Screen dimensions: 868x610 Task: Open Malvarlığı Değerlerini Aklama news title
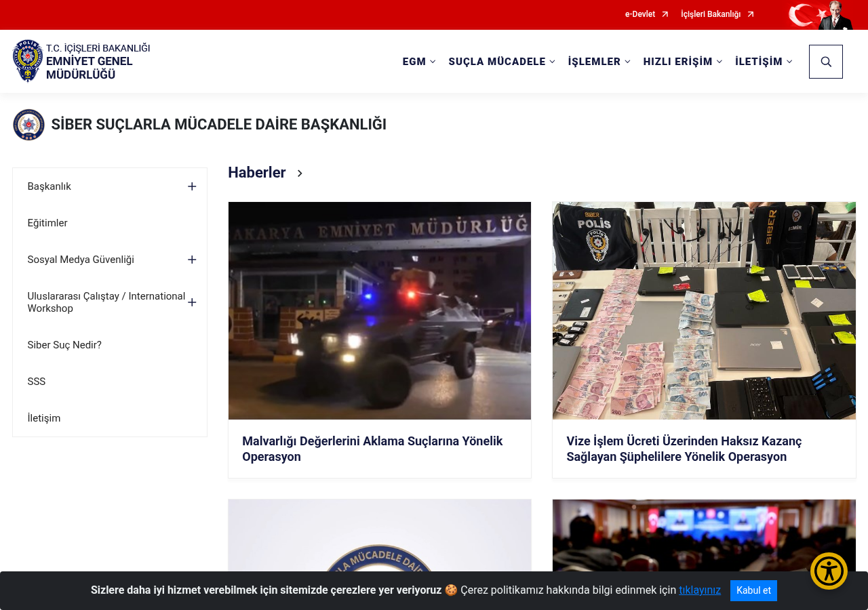[x=372, y=449]
